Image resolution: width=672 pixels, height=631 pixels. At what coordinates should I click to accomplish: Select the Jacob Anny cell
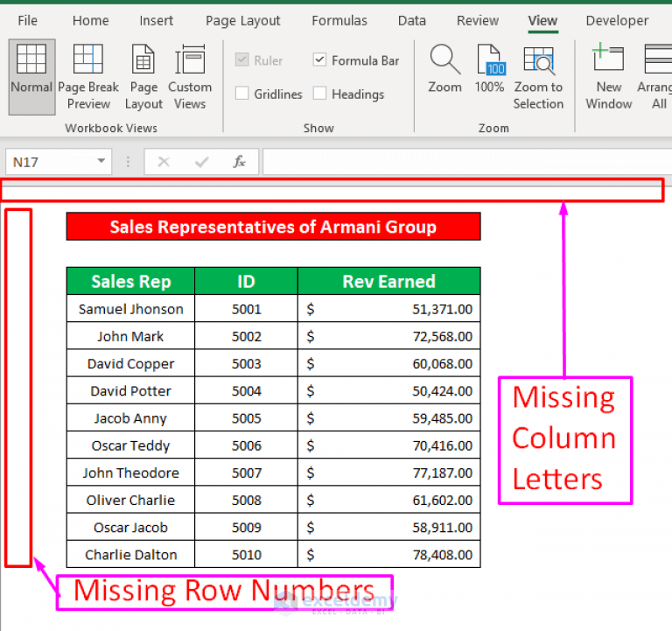tap(130, 418)
